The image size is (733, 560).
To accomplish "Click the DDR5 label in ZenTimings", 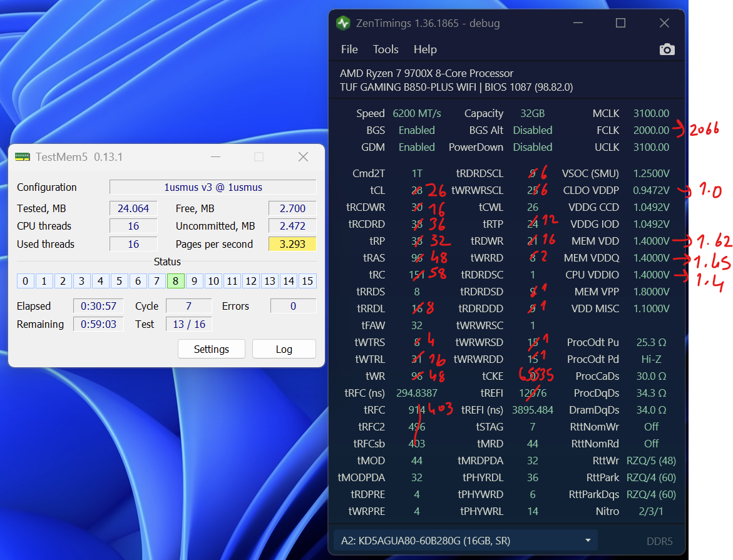I will click(660, 541).
